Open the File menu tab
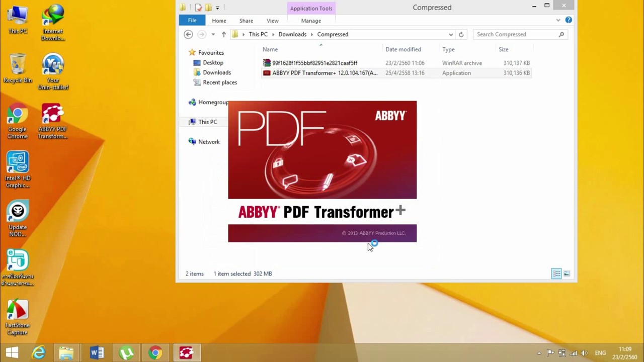Viewport: 644px width, 362px height. point(192,20)
